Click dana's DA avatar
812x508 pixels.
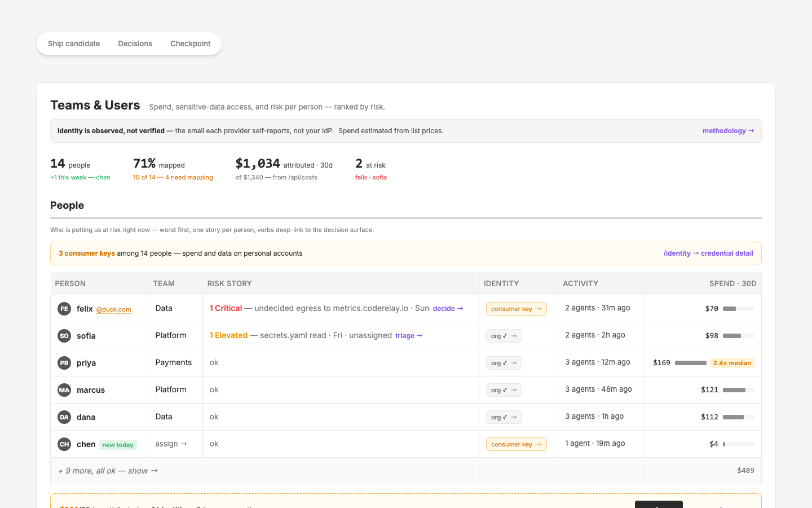point(64,417)
